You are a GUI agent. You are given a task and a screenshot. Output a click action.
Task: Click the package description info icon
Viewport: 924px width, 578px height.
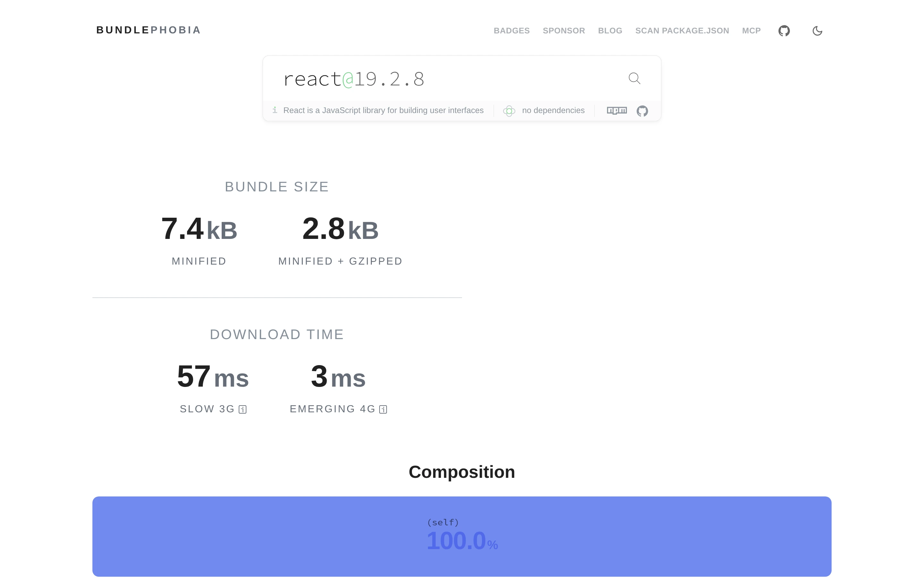click(x=275, y=110)
